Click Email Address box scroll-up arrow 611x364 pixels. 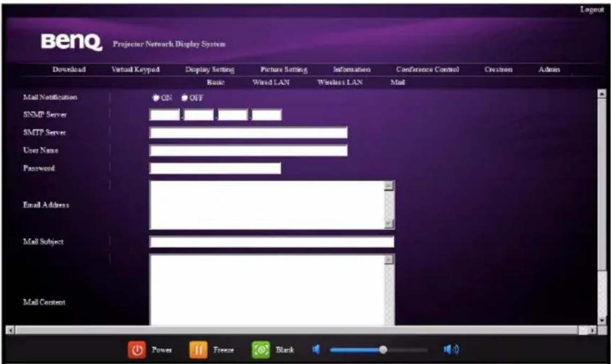click(x=389, y=185)
